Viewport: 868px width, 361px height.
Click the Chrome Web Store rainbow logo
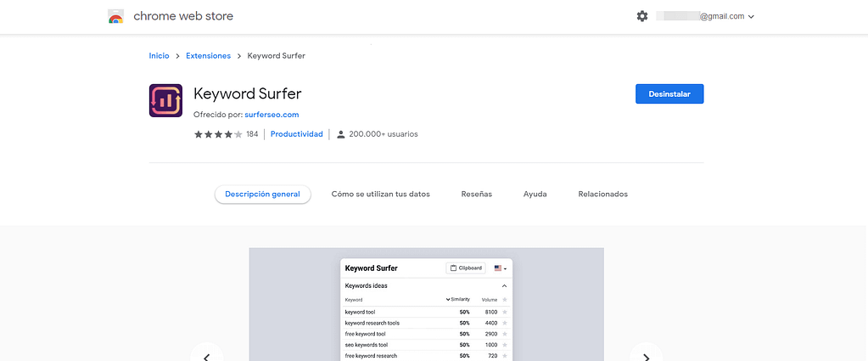click(x=115, y=17)
